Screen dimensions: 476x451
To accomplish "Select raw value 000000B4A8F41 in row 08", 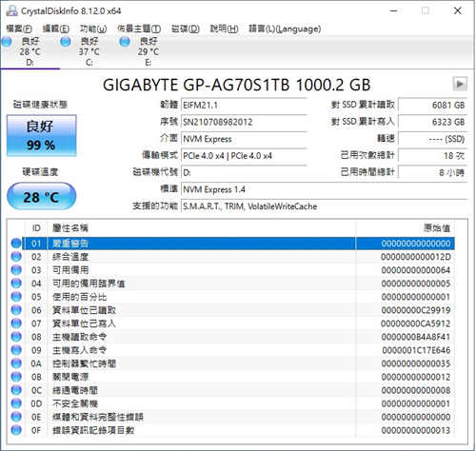I will coord(416,337).
